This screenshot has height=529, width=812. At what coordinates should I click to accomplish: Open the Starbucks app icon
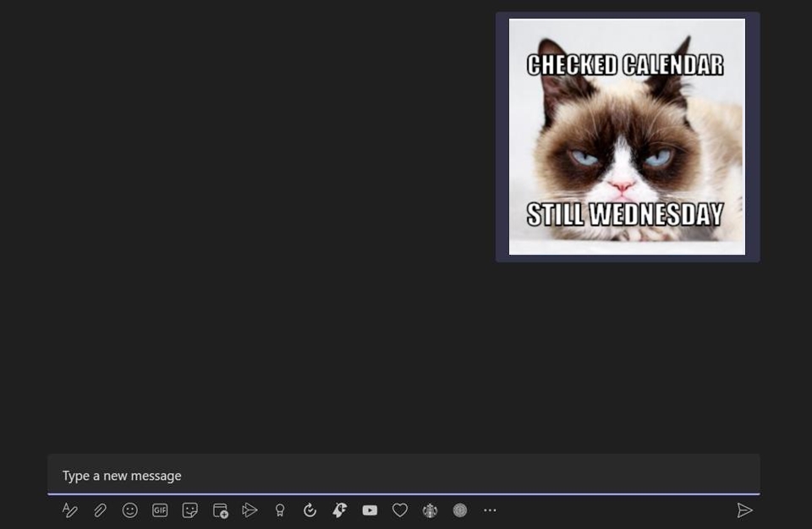[430, 510]
